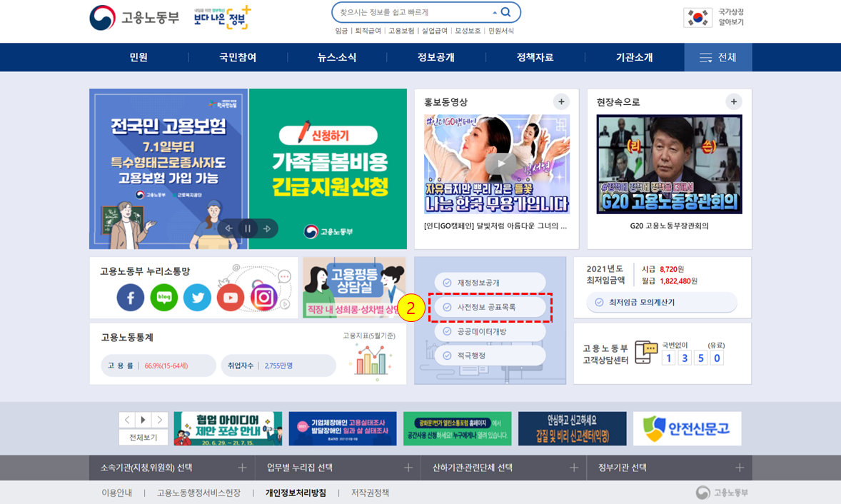Viewport: 841px width, 504px height.
Task: Click the plus icon beside 현장속으로
Action: tap(734, 101)
